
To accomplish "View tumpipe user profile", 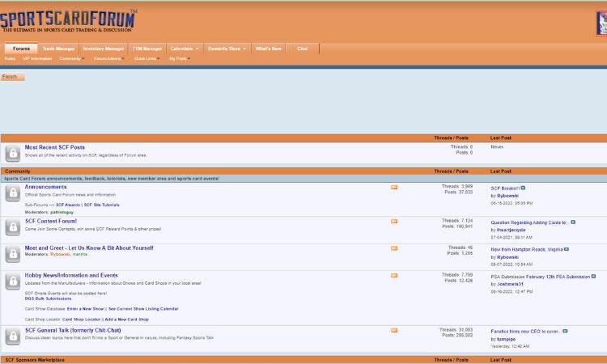I will 506,339.
